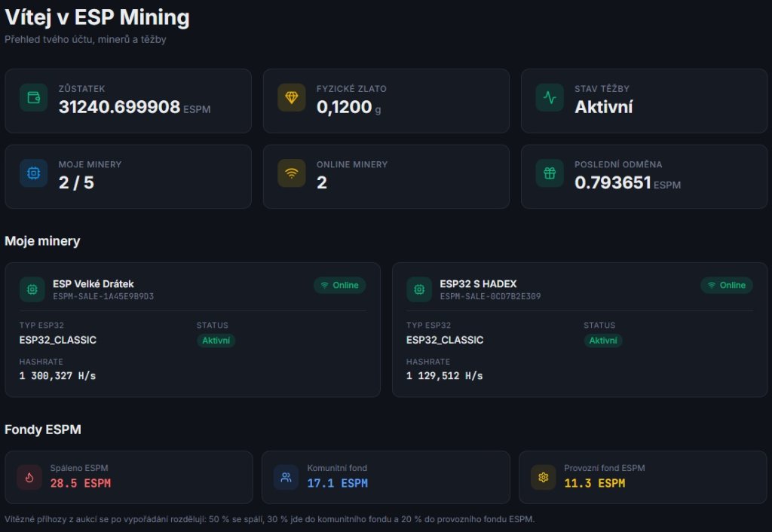Click the Fondy ESPM section heading
The width and height of the screenshot is (772, 532).
click(x=43, y=430)
